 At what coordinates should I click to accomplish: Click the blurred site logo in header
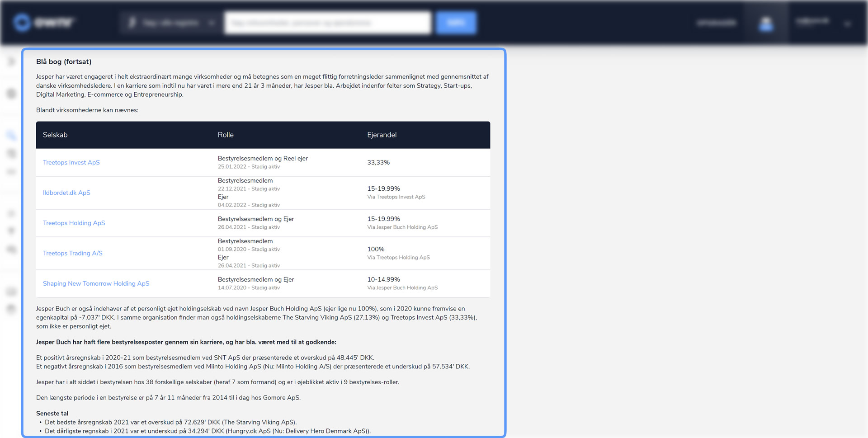44,22
